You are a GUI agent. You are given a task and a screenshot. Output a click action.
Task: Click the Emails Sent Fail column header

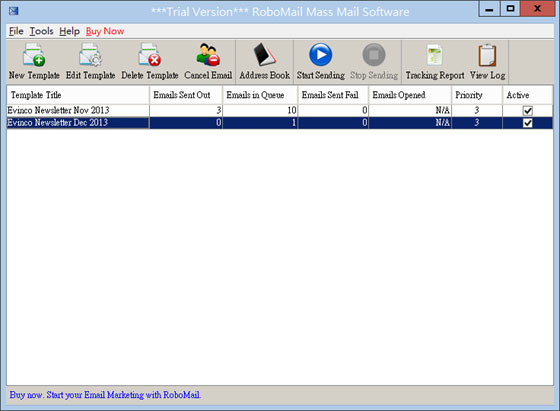[333, 95]
